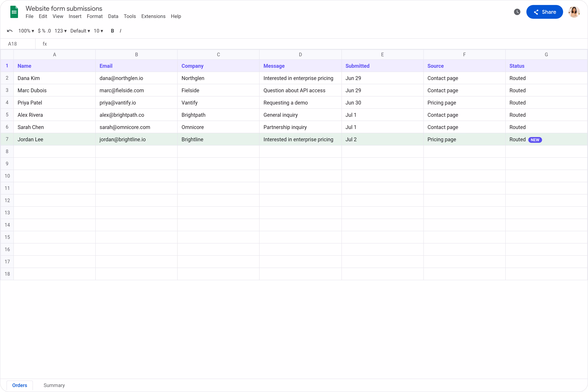Select Priya Patel's Pricing page cell
Image resolution: width=588 pixels, height=392 pixels.
click(465, 103)
